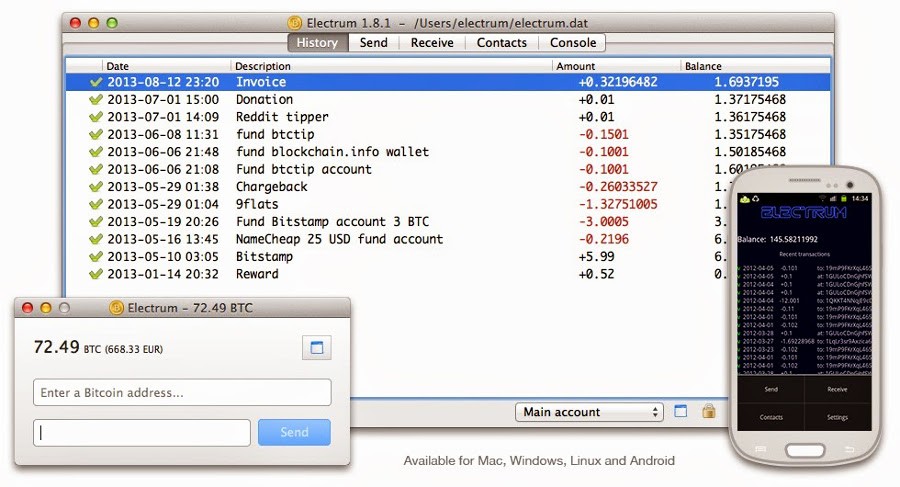
Task: Tap Contacts on the Android phone screen
Action: (x=771, y=417)
